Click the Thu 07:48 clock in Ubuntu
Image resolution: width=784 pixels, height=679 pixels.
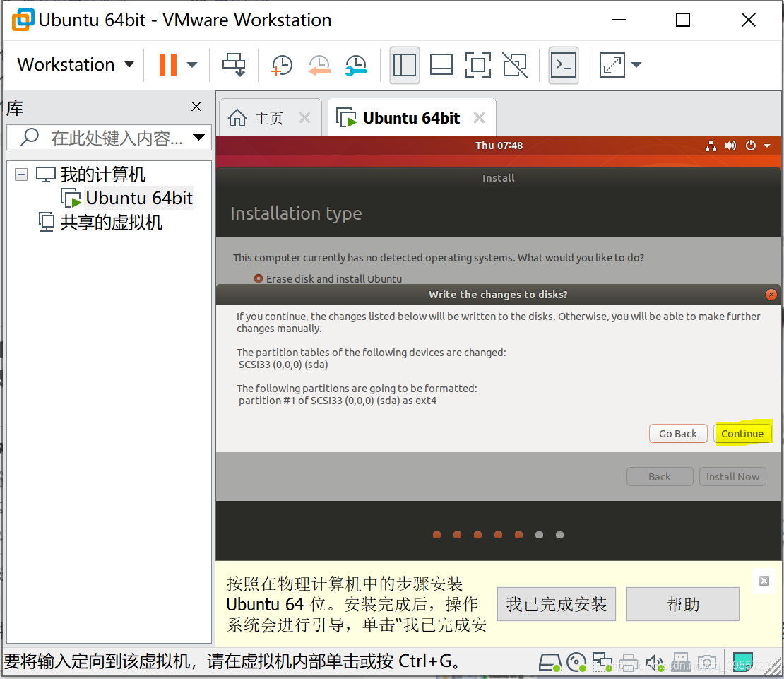click(499, 146)
